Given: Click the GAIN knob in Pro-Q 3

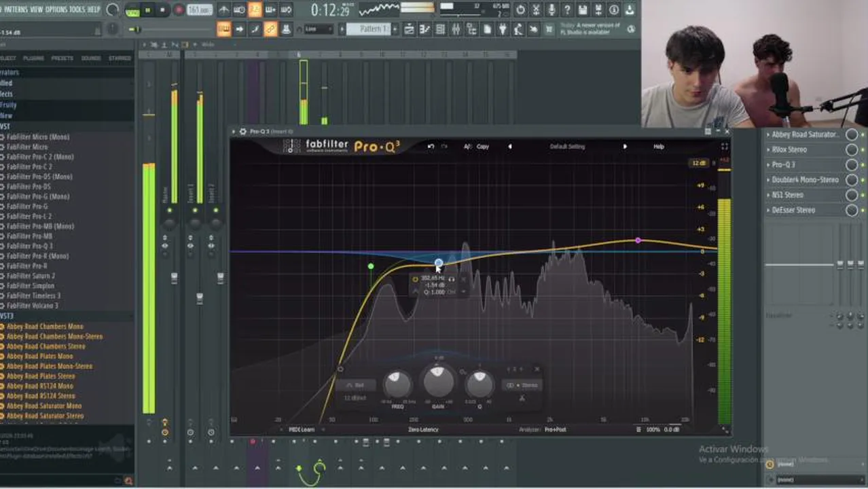Looking at the screenshot, I should 439,382.
